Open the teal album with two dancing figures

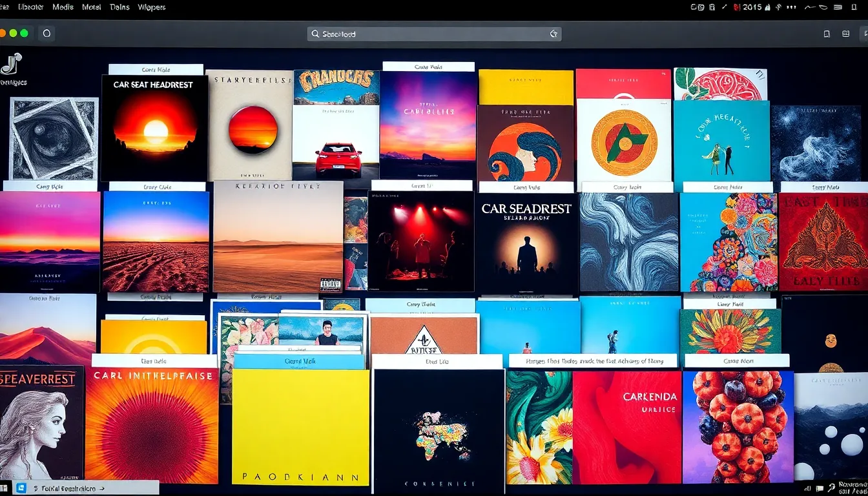[721, 141]
